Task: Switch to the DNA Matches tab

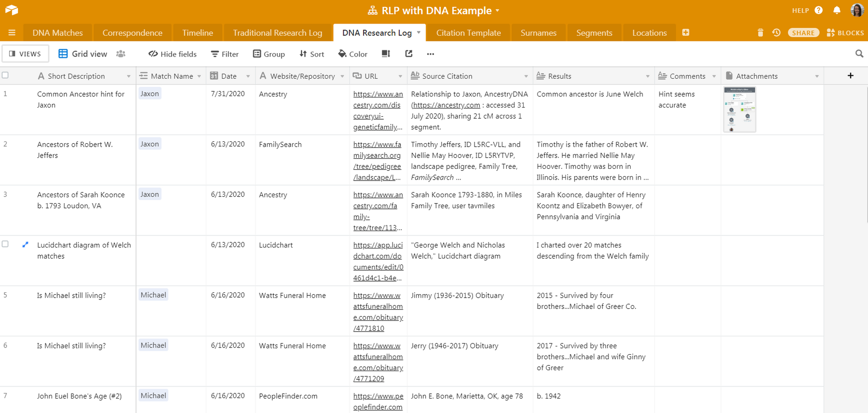Action: [x=57, y=33]
